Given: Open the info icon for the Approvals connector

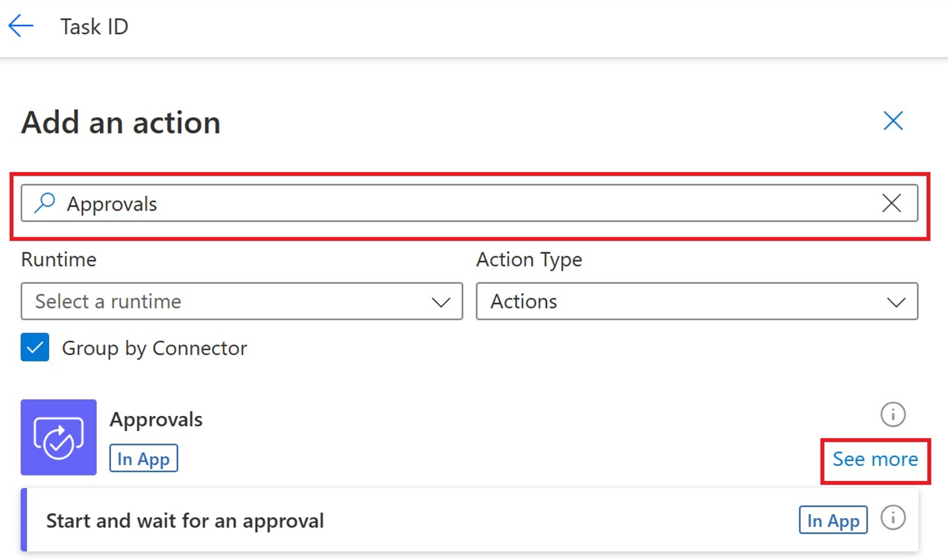Looking at the screenshot, I should click(x=893, y=414).
